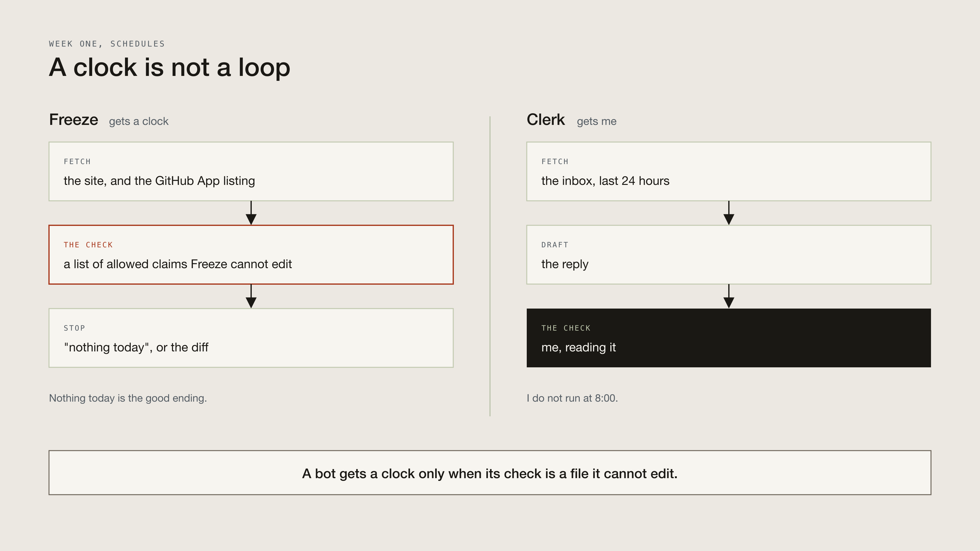This screenshot has width=980, height=551.
Task: Click the "Nothing today is the good ending" caption
Action: point(128,398)
